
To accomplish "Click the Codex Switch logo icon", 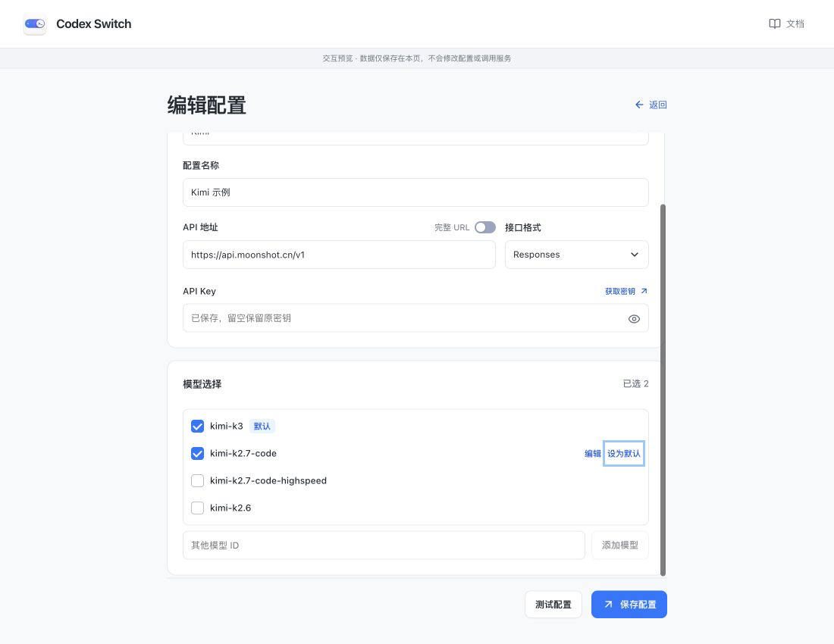I will [x=35, y=24].
